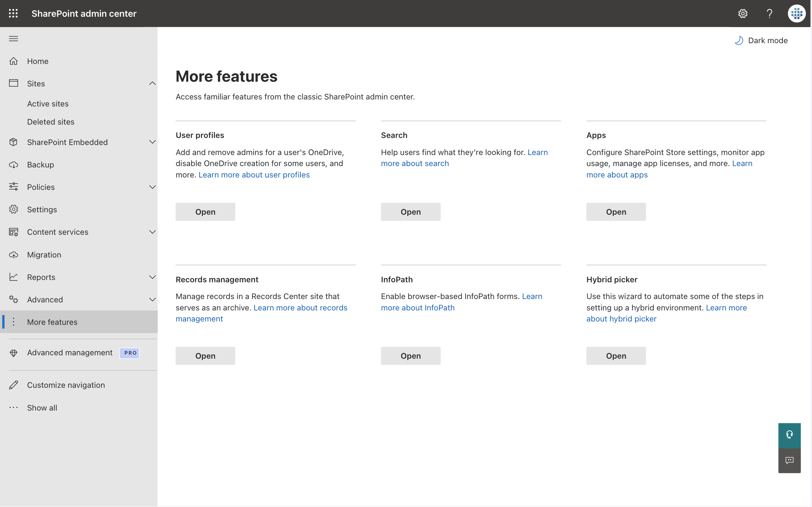Select More features in the navigation
Viewport: 812px width, 507px height.
coord(79,322)
